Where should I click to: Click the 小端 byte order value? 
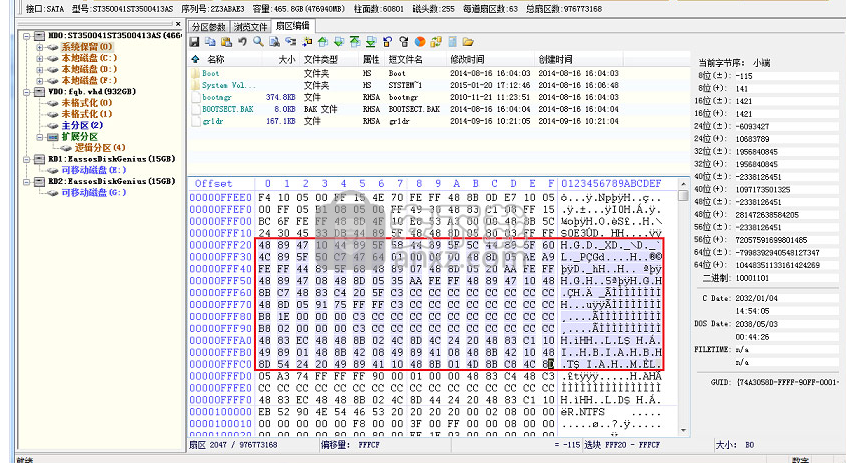(761, 63)
